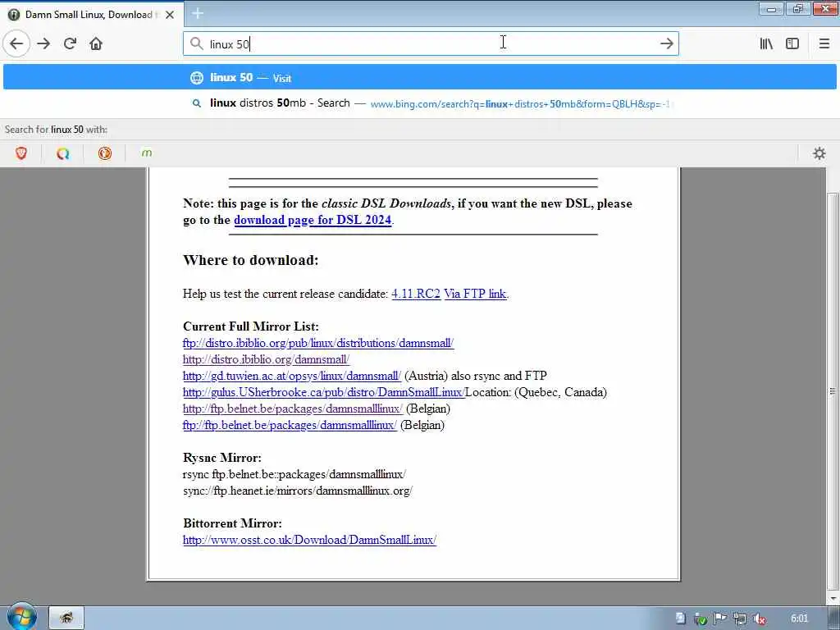Open the osst.co.uk Bittorrent mirror link
Image resolution: width=840 pixels, height=630 pixels.
(x=309, y=540)
